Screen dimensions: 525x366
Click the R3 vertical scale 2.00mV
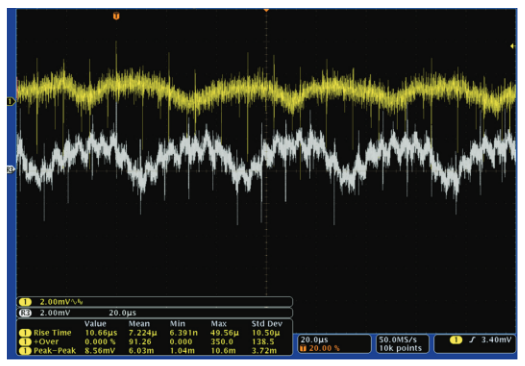[x=55, y=313]
